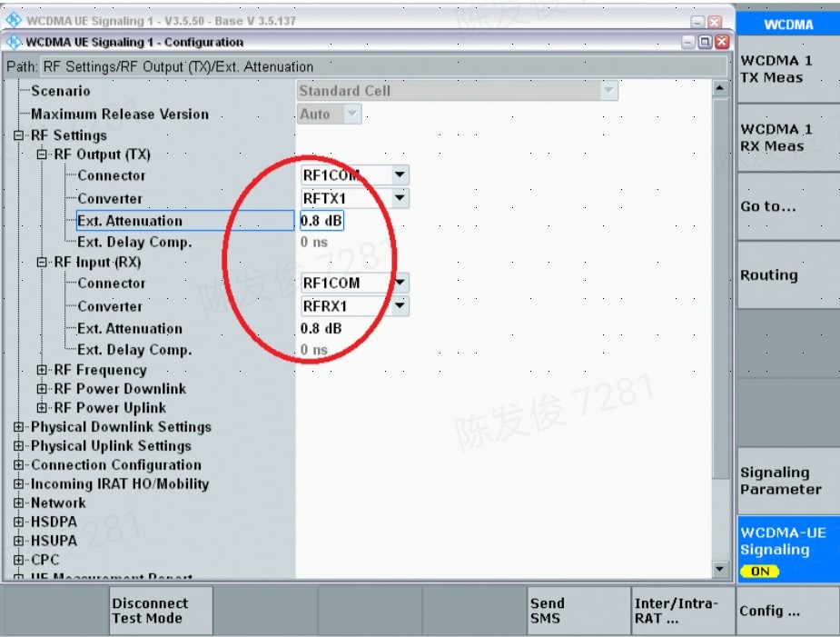Select Ext. Delay Comp. under RF Output (TX)
The height and width of the screenshot is (637, 840).
[134, 243]
